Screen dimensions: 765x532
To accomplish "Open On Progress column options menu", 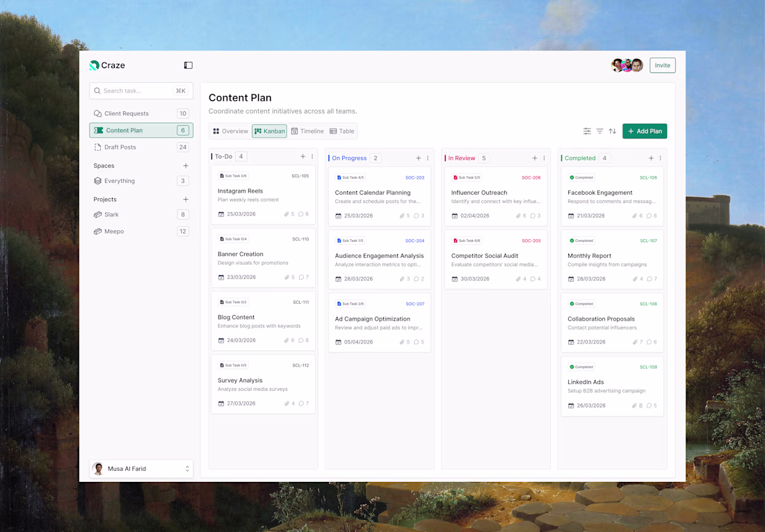I will [x=428, y=158].
